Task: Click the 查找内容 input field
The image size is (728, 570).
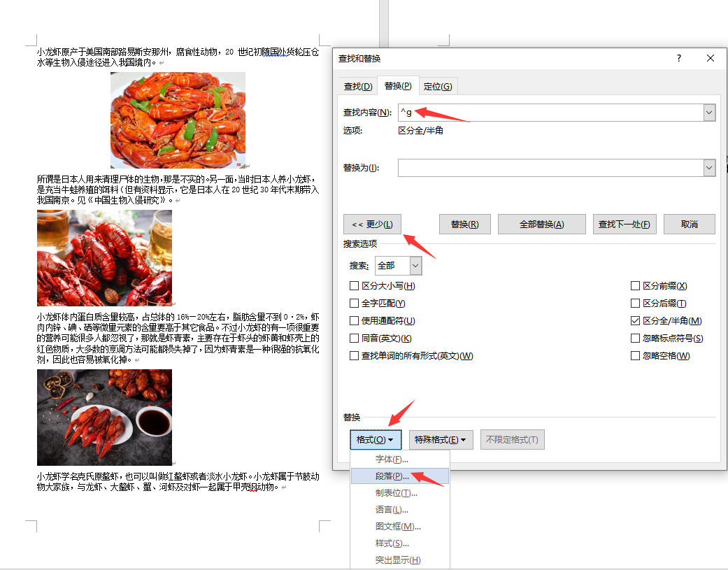Action: click(550, 113)
